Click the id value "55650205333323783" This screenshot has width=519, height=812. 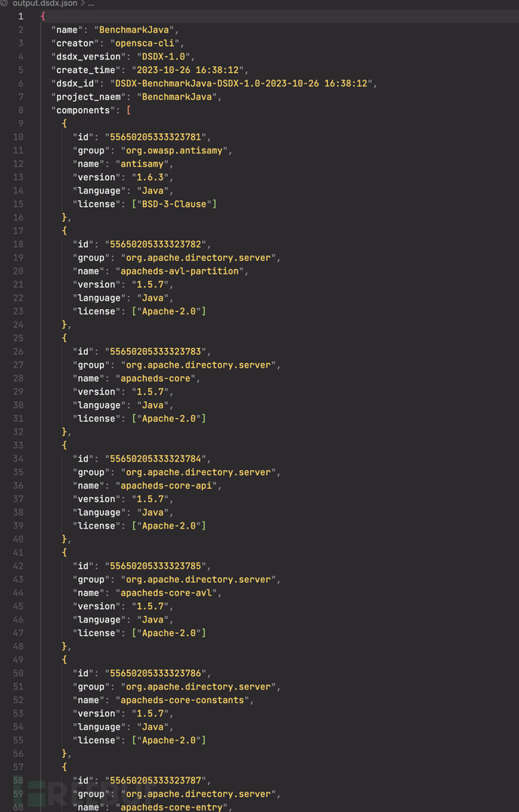click(x=158, y=351)
